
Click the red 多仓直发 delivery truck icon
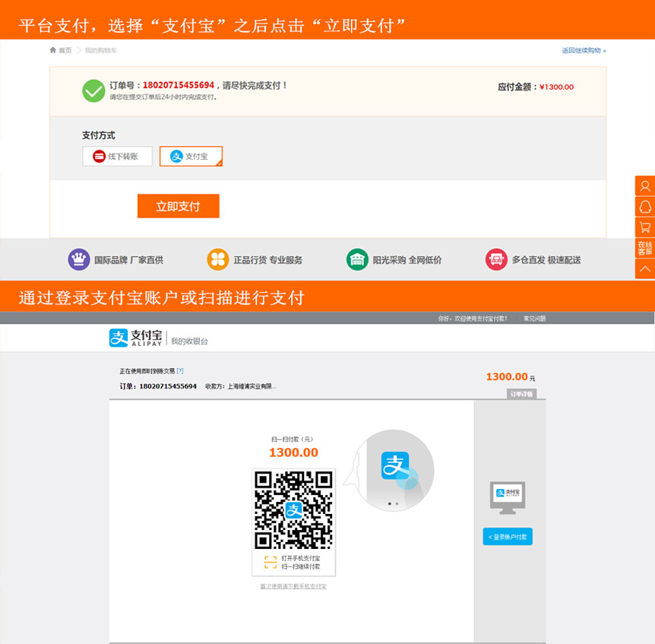click(496, 259)
